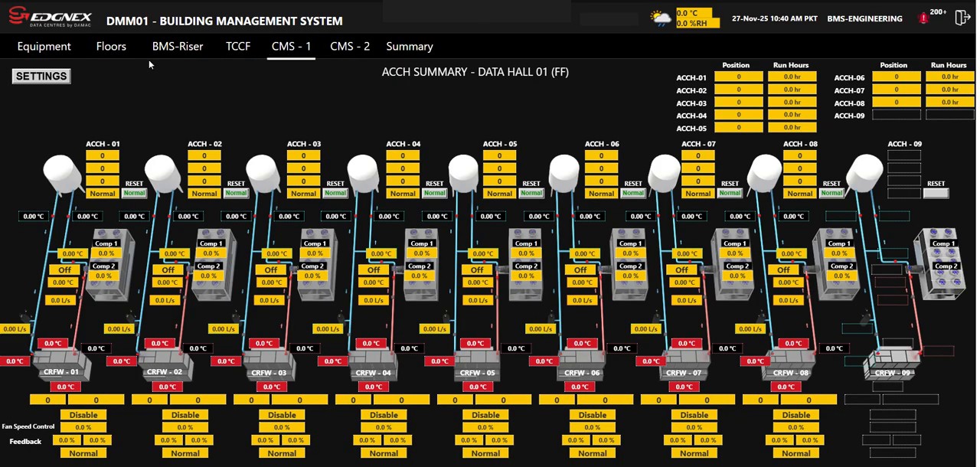Screen dimensions: 980x467
Task: Click ACCH SUMMARY - DATA HALL 01 (FF) title
Action: click(x=475, y=72)
